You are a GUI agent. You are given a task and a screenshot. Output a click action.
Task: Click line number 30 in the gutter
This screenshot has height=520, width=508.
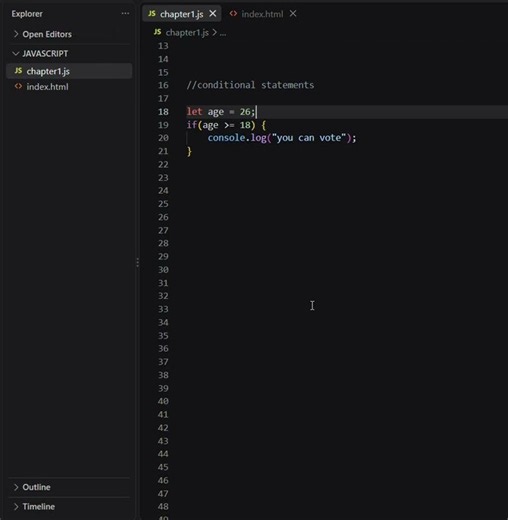163,270
